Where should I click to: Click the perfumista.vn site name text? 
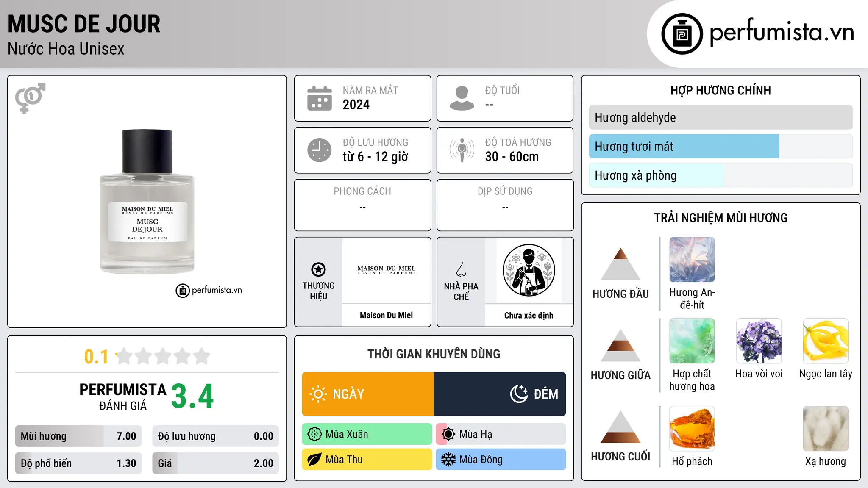[782, 32]
